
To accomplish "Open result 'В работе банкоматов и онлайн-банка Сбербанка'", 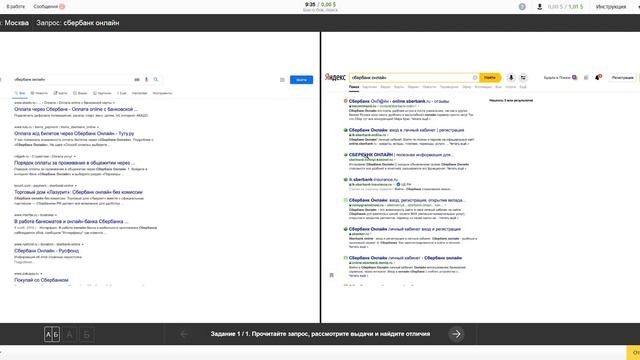I will [x=71, y=221].
